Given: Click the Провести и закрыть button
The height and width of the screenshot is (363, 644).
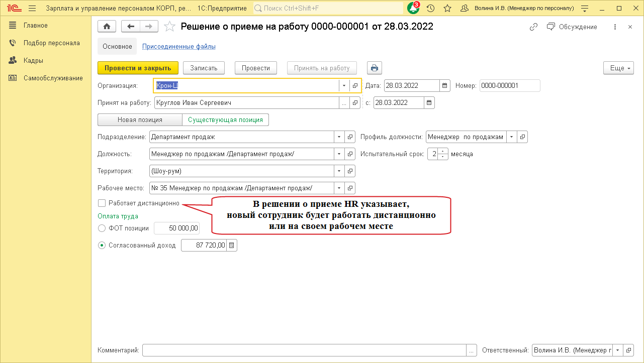Looking at the screenshot, I should [138, 68].
